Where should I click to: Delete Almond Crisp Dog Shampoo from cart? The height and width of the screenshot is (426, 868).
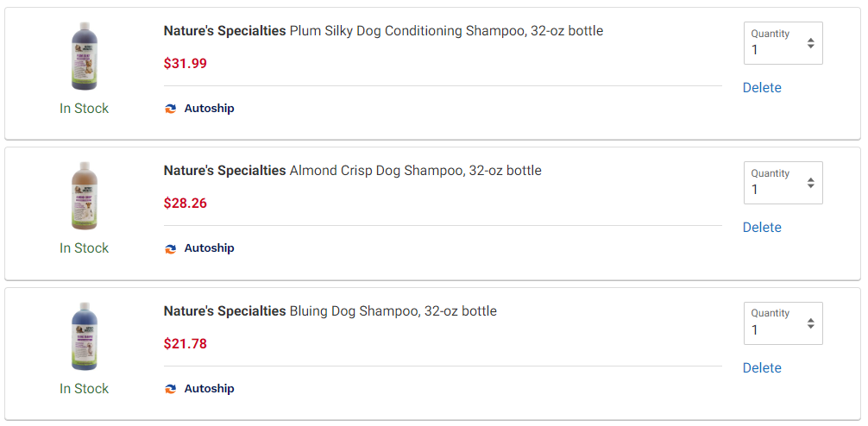coord(762,228)
